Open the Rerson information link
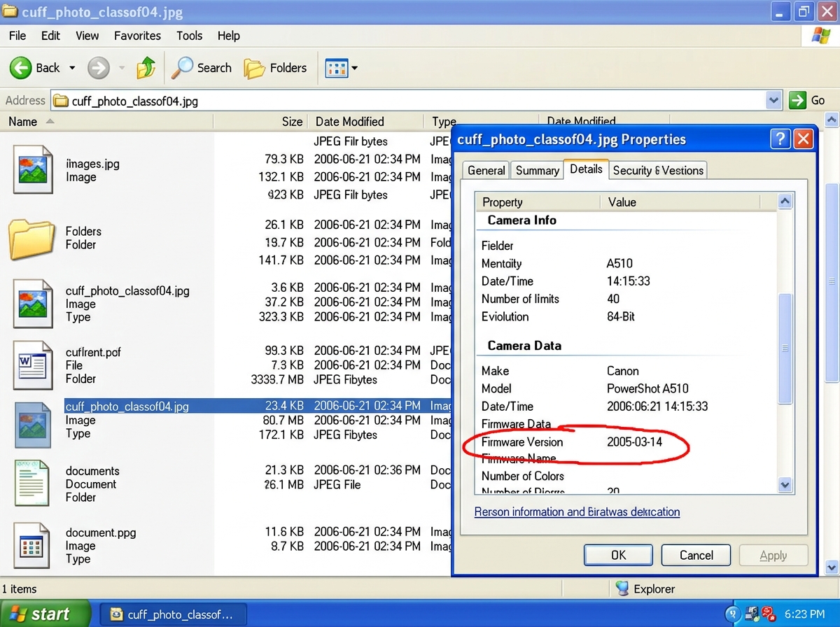 point(577,512)
